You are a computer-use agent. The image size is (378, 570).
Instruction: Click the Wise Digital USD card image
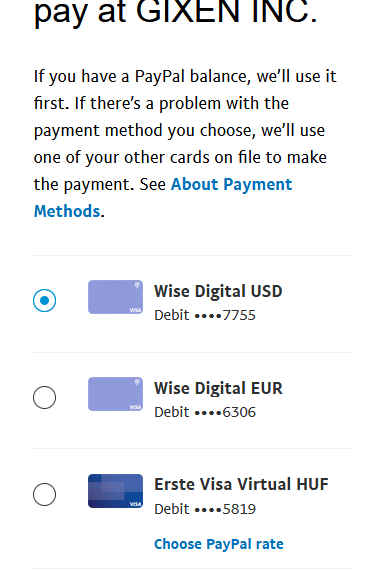(x=115, y=297)
